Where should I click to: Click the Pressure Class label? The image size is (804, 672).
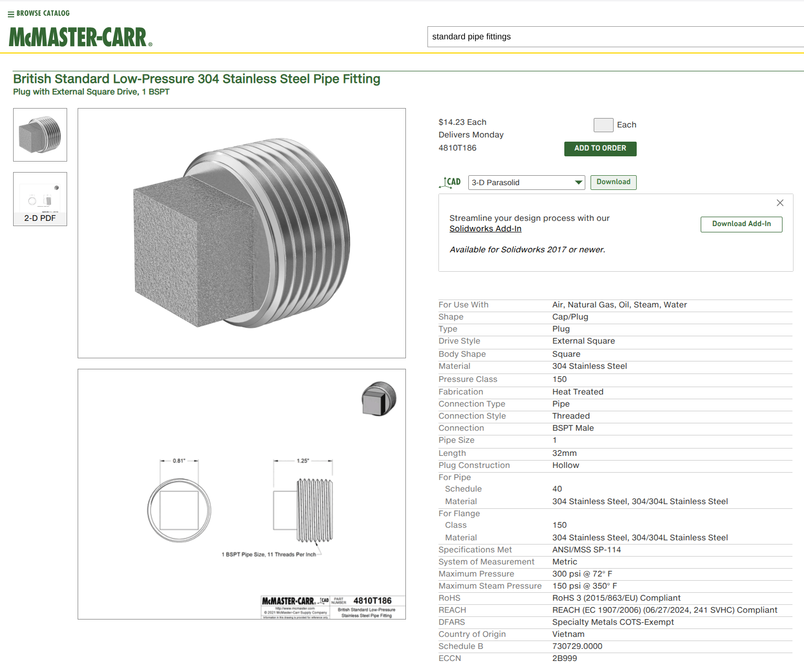(468, 379)
